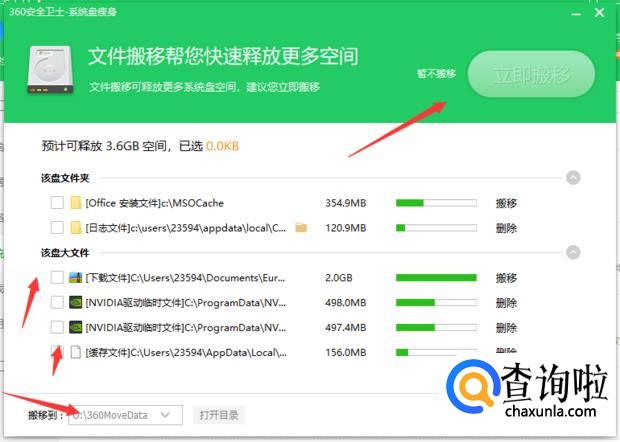Check the log files 120.9MB checkbox

[57, 228]
